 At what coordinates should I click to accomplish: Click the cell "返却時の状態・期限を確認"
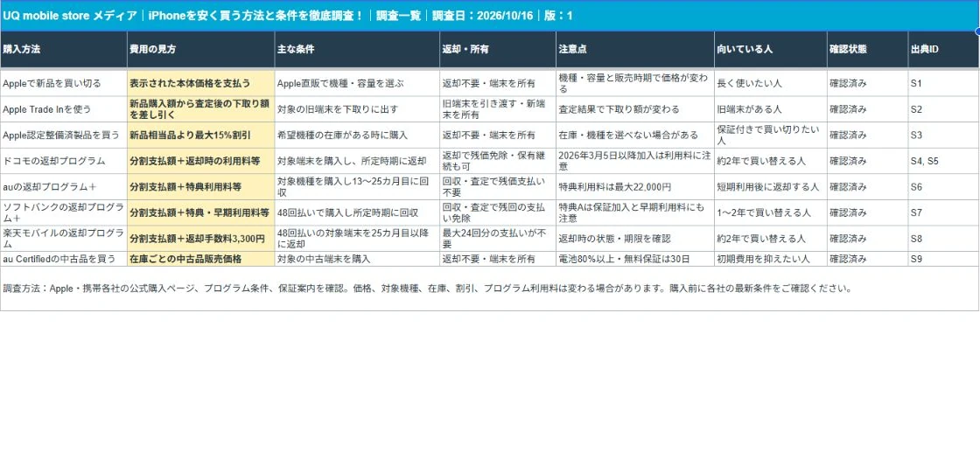point(635,239)
